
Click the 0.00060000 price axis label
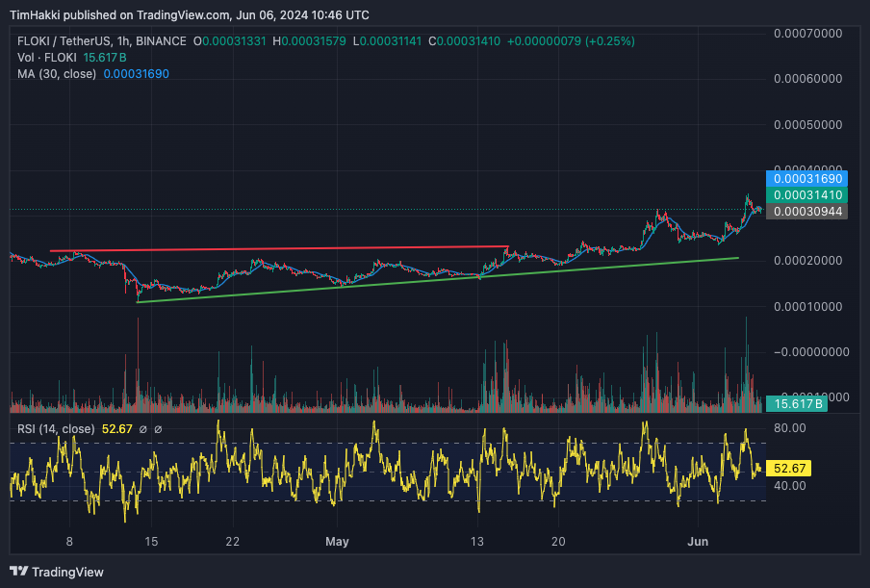[x=807, y=79]
